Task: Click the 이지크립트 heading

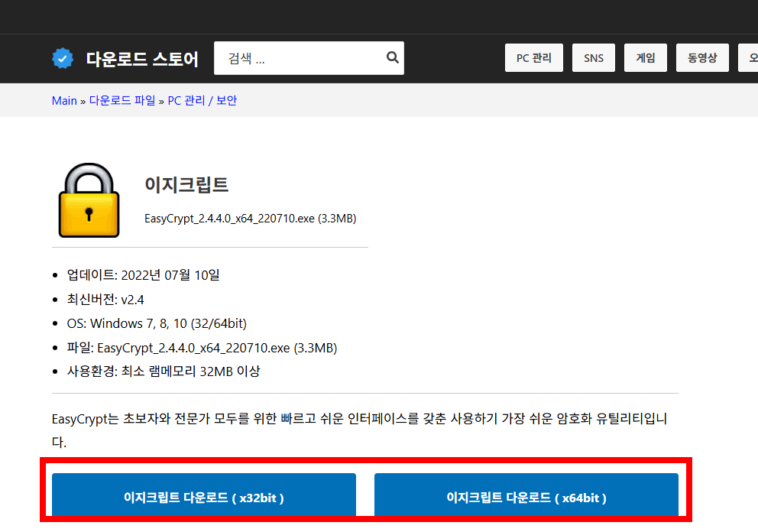Action: coord(186,184)
